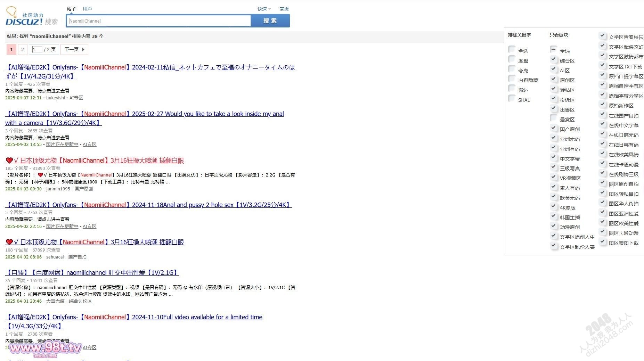Uncheck the 中文字幕 board checkbox

pos(554,157)
